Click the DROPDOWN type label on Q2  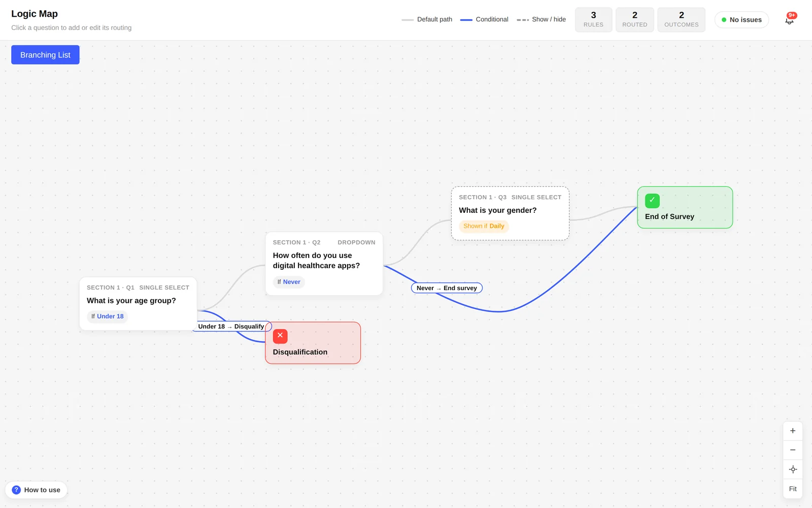pos(356,242)
